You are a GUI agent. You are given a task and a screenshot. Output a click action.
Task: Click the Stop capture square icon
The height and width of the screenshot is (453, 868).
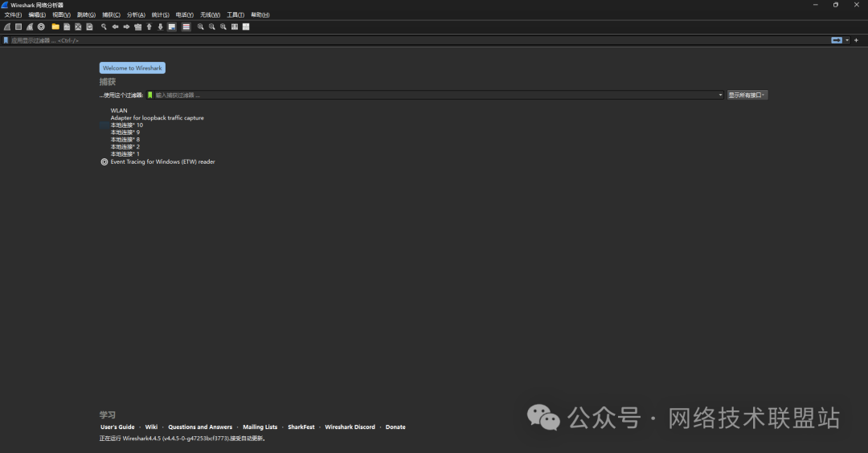coord(18,27)
